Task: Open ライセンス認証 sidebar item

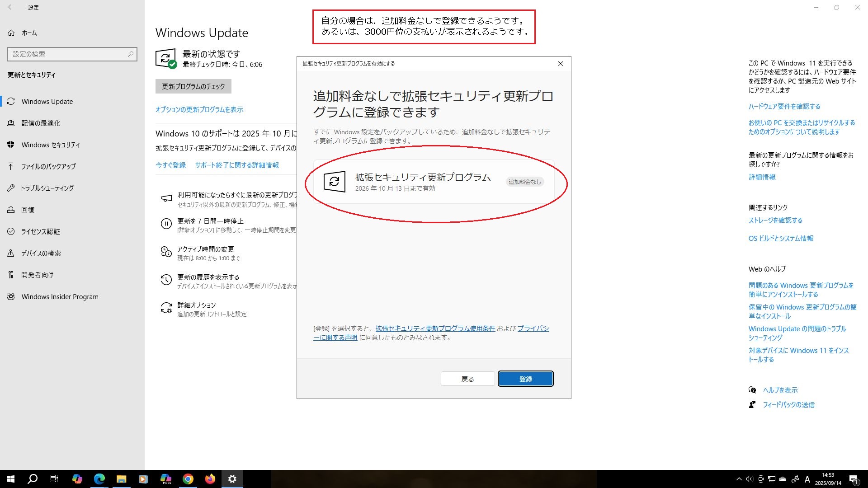Action: 40,232
